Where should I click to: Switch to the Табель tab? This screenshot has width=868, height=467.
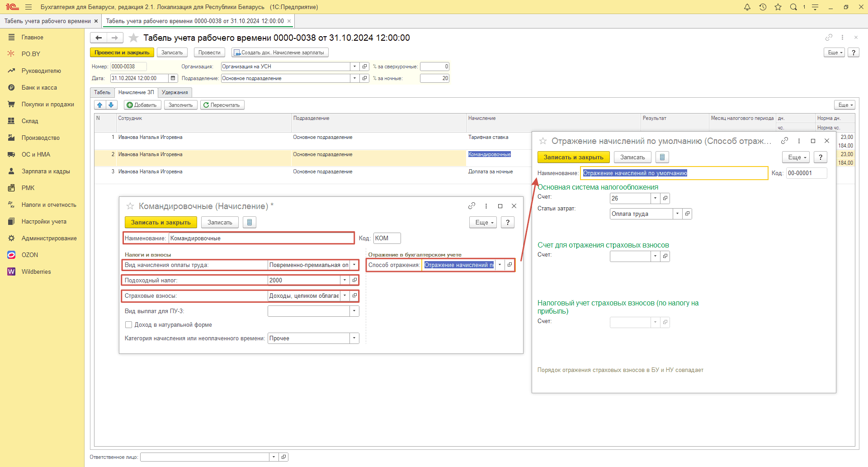(x=102, y=92)
